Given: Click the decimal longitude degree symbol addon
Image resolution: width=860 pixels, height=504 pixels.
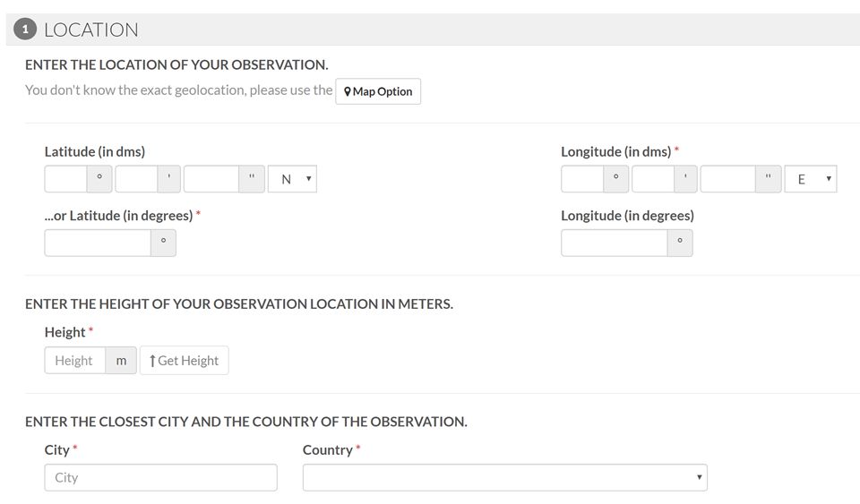Looking at the screenshot, I should (x=680, y=243).
